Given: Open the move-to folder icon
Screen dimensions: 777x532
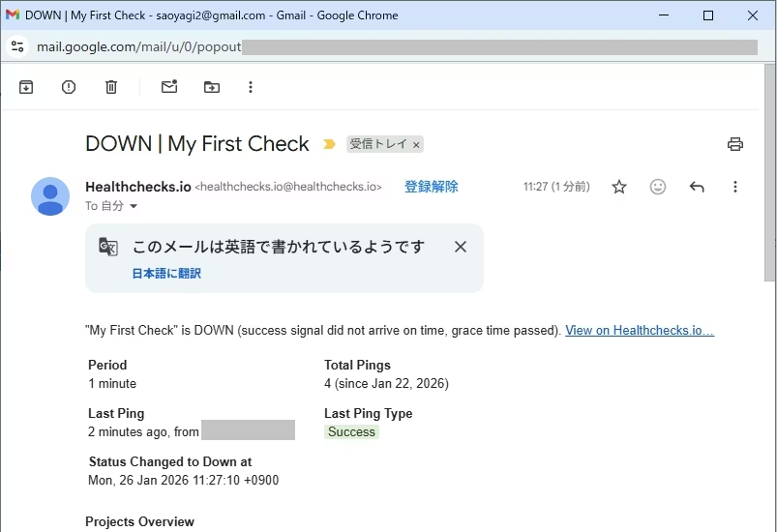Looking at the screenshot, I should (212, 87).
